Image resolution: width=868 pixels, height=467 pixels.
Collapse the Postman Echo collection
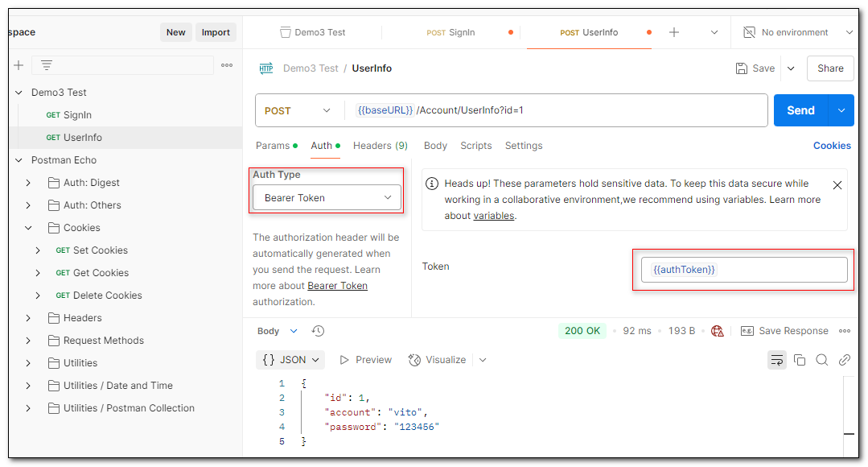tap(19, 160)
